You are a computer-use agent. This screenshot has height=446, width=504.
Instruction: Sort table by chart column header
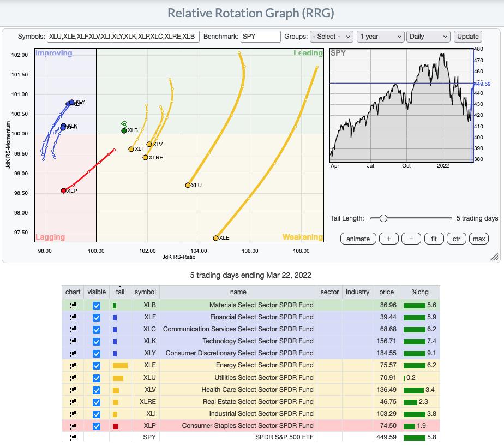[73, 292]
